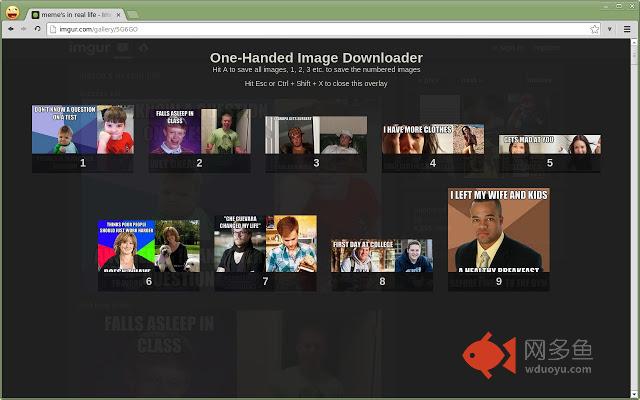640x400 pixels.
Task: Select thumbnail 8 "First day at college"
Action: pos(382,256)
